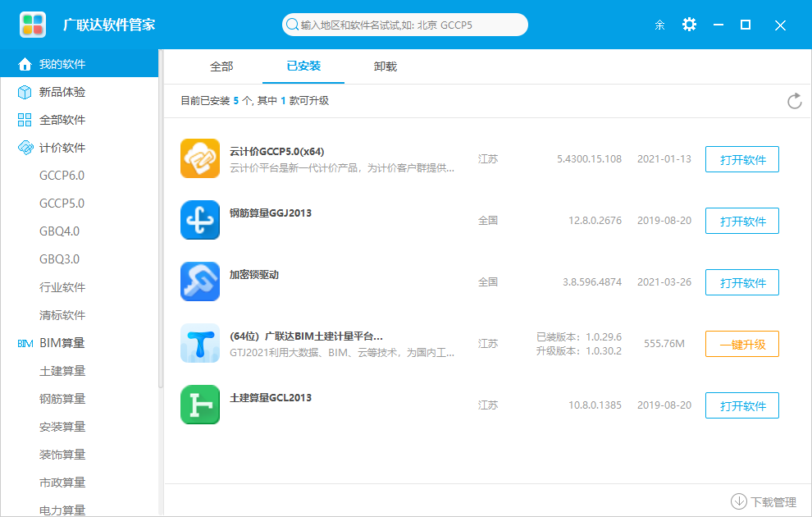Click the version number 12.8.0.2676

coord(595,221)
